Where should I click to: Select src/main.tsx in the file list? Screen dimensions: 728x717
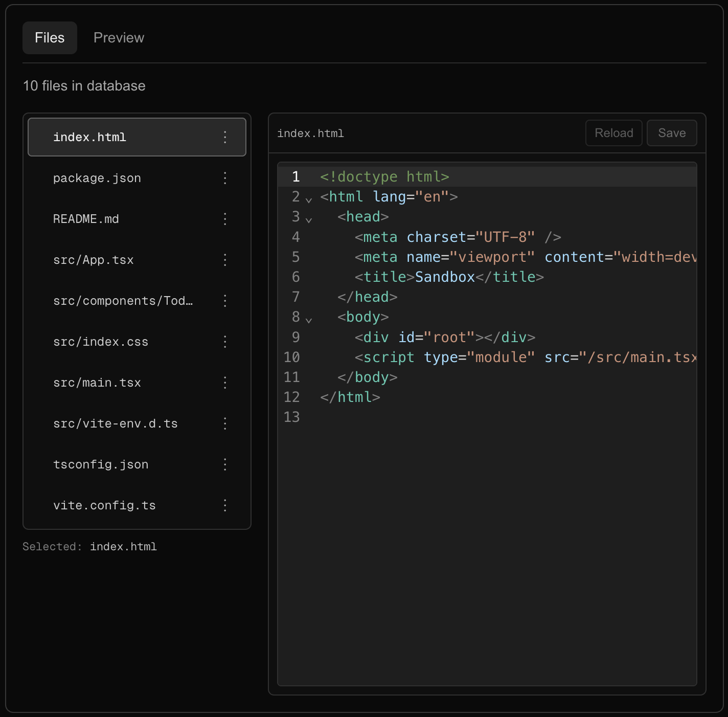[x=97, y=382]
